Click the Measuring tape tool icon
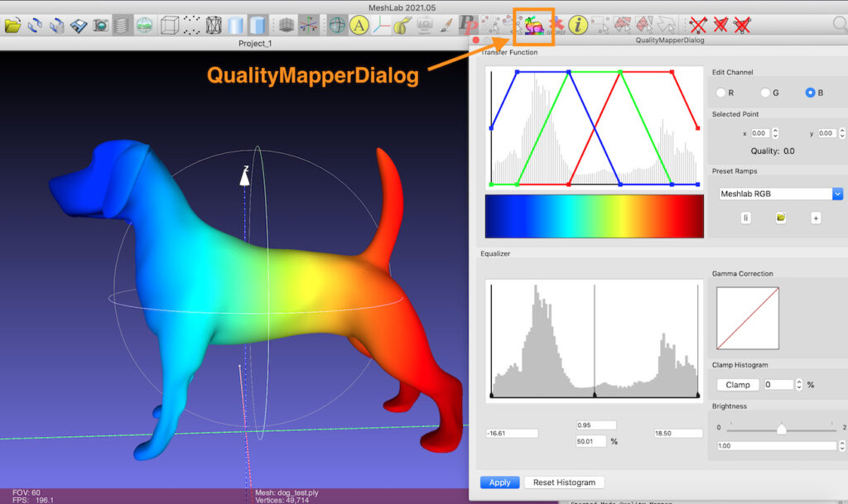The width and height of the screenshot is (848, 504). coord(402,26)
